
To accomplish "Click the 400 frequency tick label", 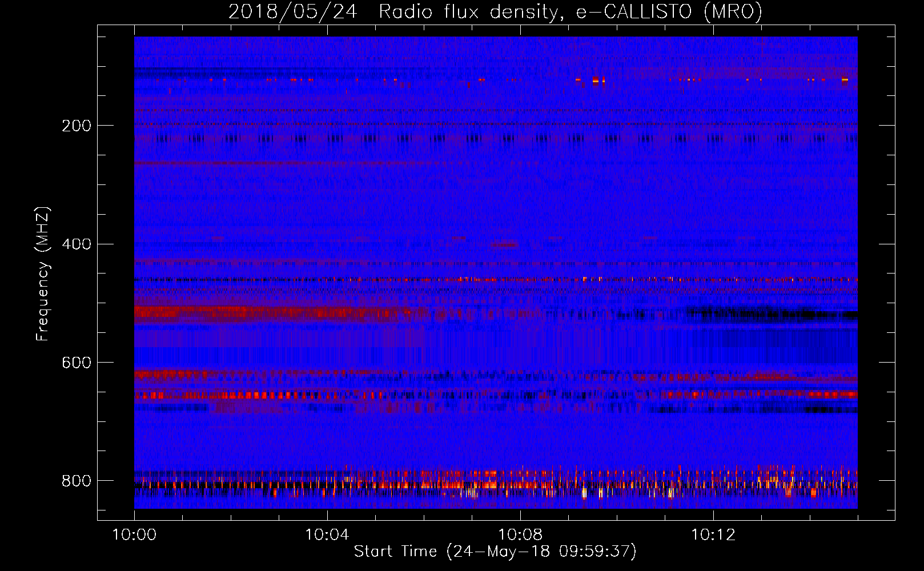I will (77, 244).
